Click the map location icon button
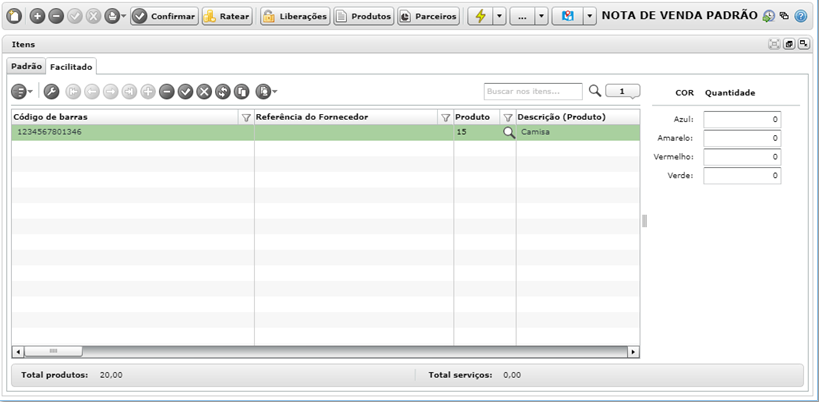This screenshot has height=402, width=819. [x=568, y=16]
